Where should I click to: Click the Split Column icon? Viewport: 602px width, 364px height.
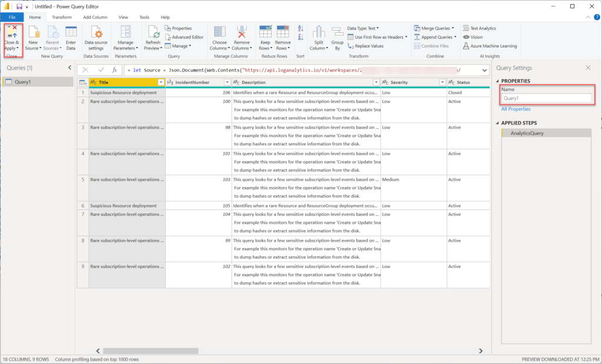click(318, 32)
